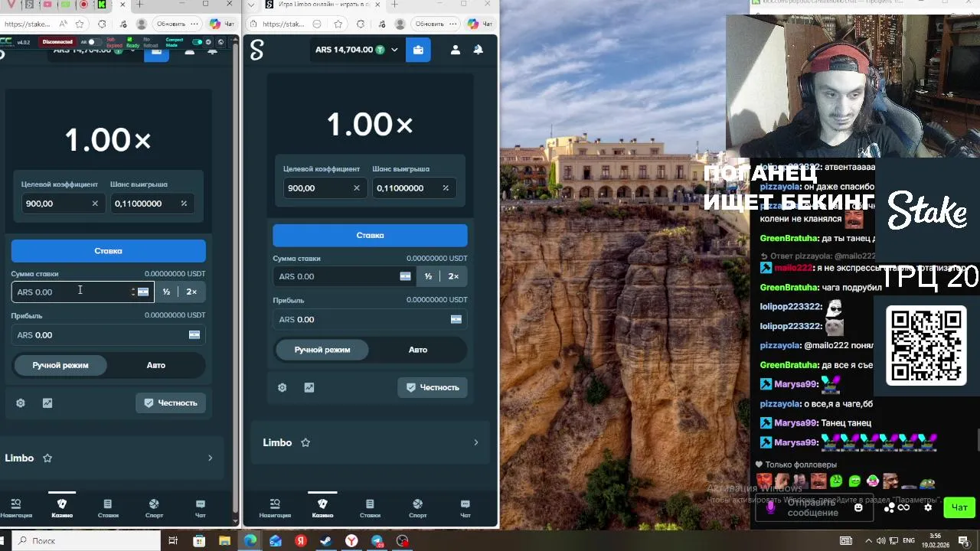The width and height of the screenshot is (980, 551).
Task: Open the Copilot Чат button in the right browser
Action: pos(479,24)
